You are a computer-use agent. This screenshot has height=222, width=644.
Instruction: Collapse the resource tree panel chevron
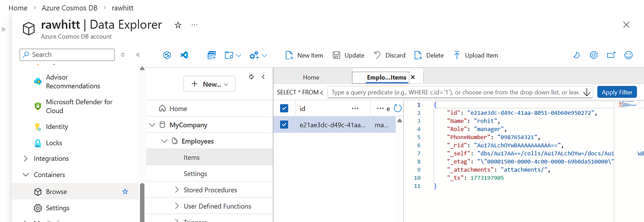[x=263, y=77]
